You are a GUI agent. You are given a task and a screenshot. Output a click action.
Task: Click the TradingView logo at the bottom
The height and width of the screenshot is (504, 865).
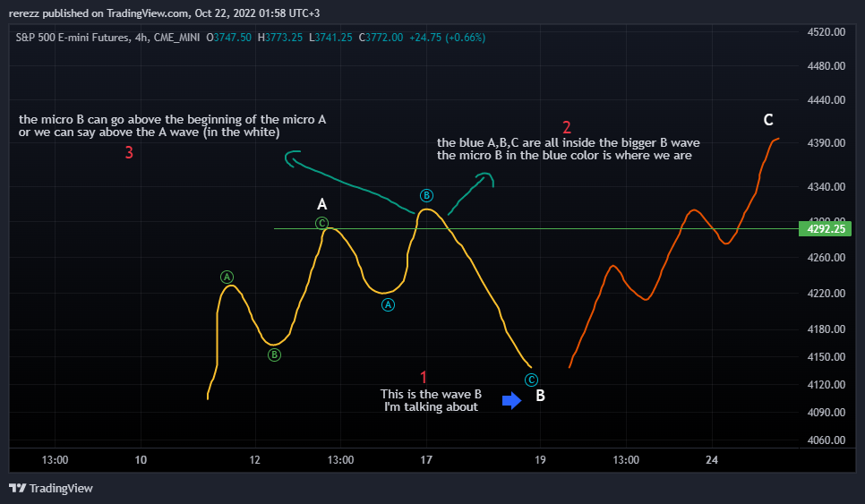51,488
